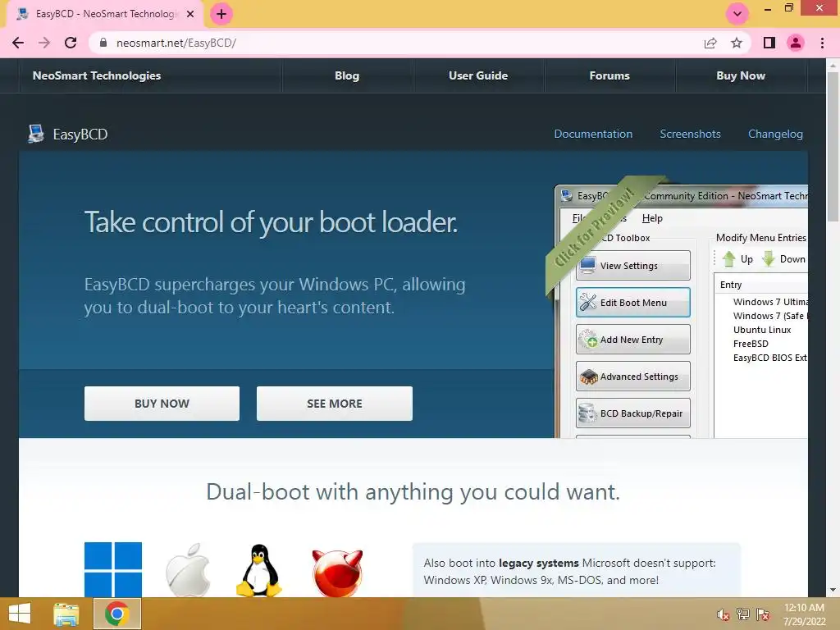Select the Ubuntu Linux entry text

[762, 330]
